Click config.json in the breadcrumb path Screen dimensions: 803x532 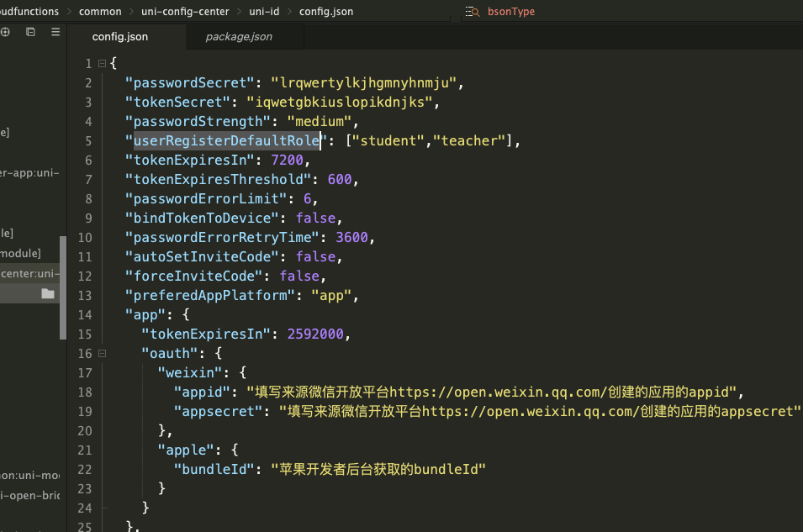(x=326, y=12)
